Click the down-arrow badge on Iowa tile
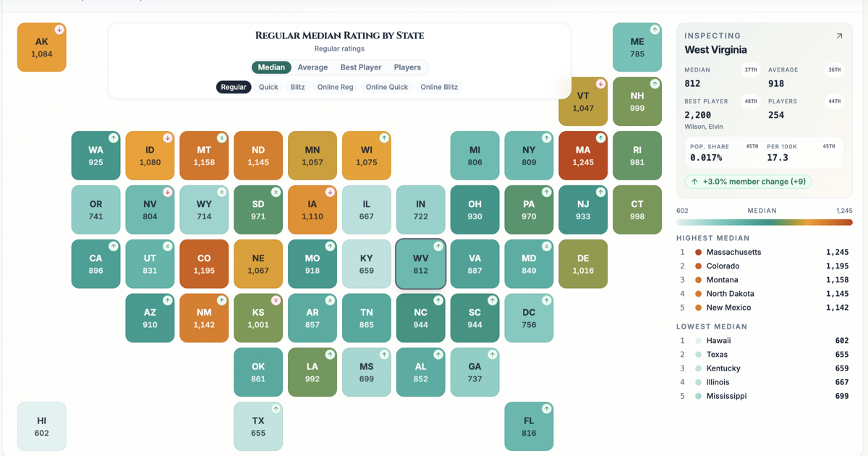This screenshot has height=456, width=868. [x=330, y=192]
